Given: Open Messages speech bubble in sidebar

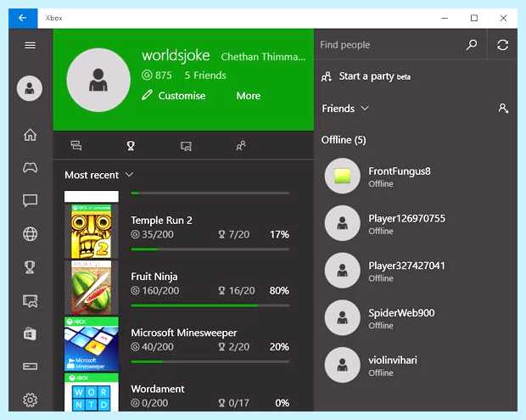Looking at the screenshot, I should click(31, 200).
